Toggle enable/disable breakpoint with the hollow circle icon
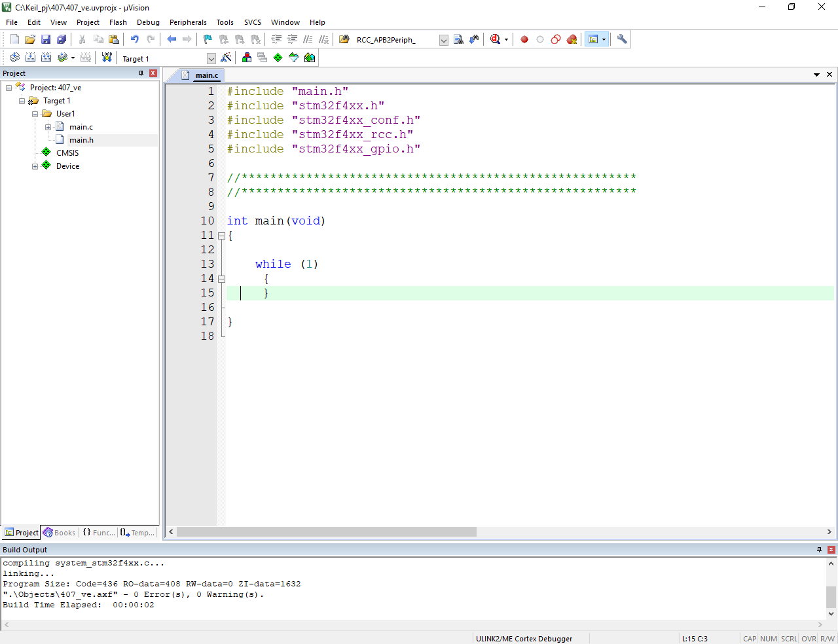This screenshot has height=644, width=838. tap(540, 39)
